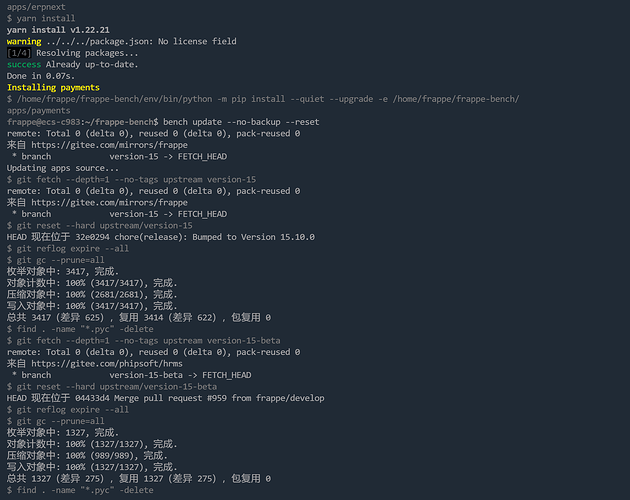The image size is (630, 500).
Task: Click commit hash 04433d4 merge line
Action: 166,398
